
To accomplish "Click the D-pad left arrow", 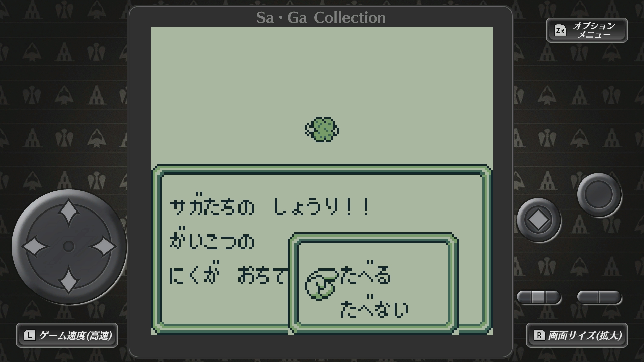I will (35, 246).
